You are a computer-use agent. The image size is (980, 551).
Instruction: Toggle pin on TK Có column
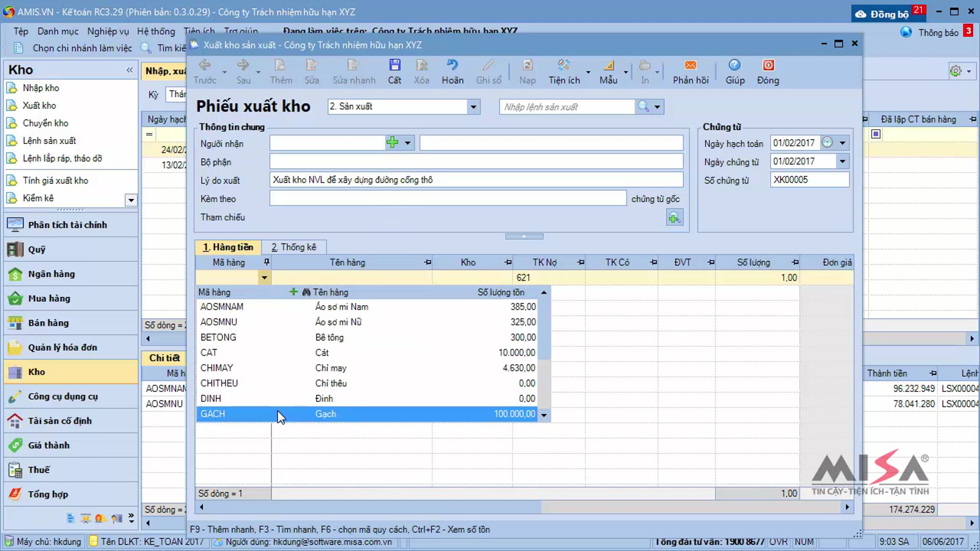(653, 262)
